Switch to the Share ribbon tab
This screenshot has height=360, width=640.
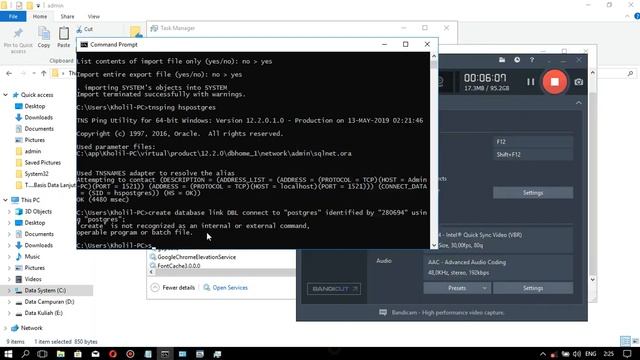67,16
